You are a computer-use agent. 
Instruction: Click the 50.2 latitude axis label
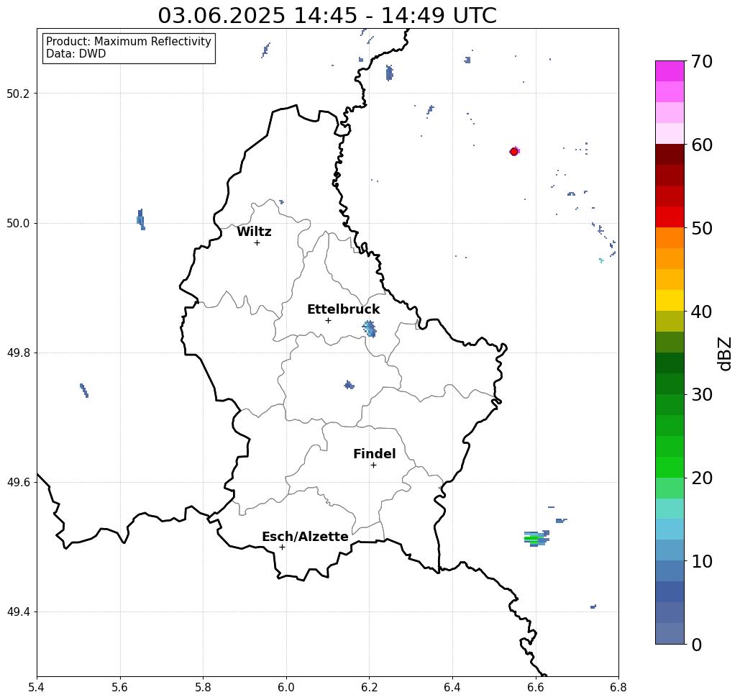click(x=18, y=94)
